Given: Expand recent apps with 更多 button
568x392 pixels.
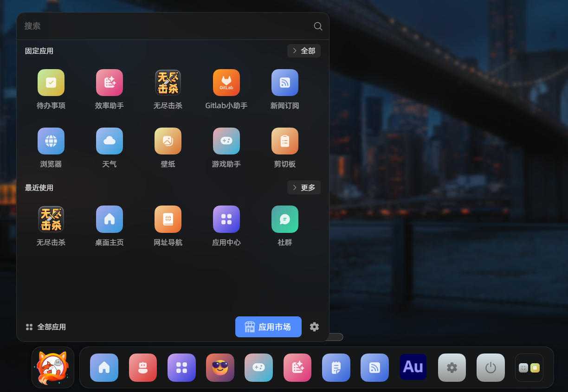Looking at the screenshot, I should 304,188.
